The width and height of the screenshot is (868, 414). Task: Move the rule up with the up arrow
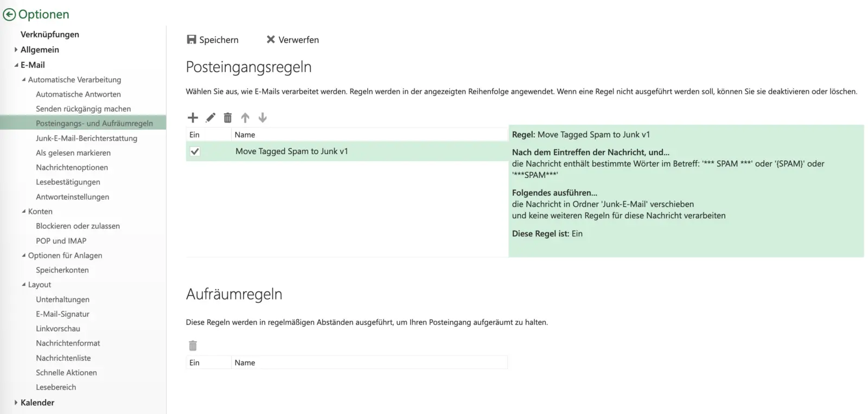245,118
